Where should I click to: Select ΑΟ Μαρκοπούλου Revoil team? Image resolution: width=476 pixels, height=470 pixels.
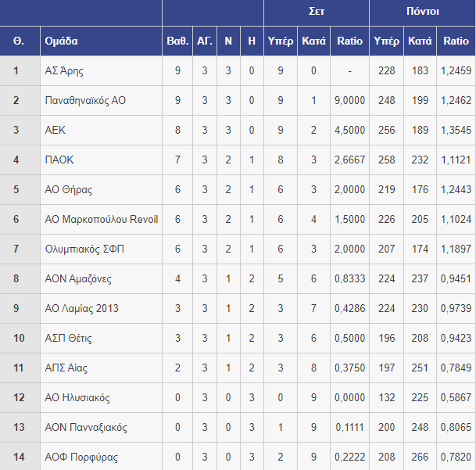point(102,219)
